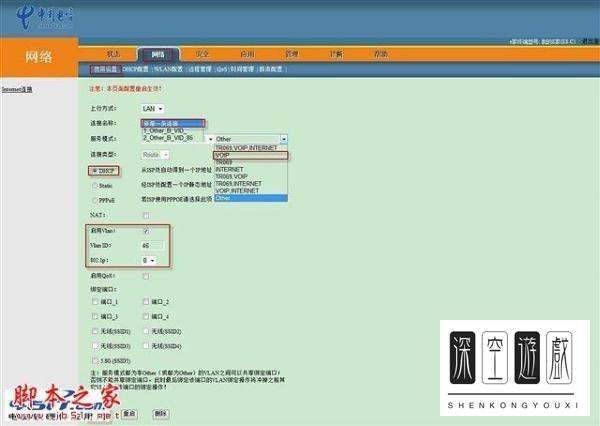
Task: Click into the Vlan ID field
Action: 153,246
